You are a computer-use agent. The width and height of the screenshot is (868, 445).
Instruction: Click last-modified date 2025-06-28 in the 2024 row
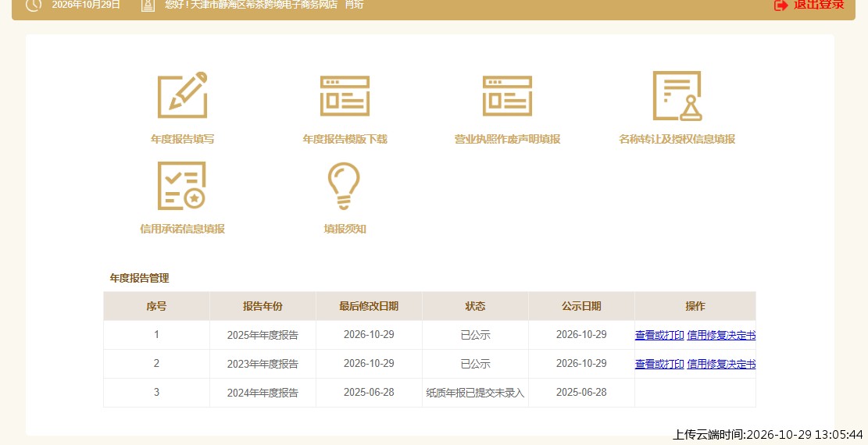pyautogui.click(x=370, y=393)
